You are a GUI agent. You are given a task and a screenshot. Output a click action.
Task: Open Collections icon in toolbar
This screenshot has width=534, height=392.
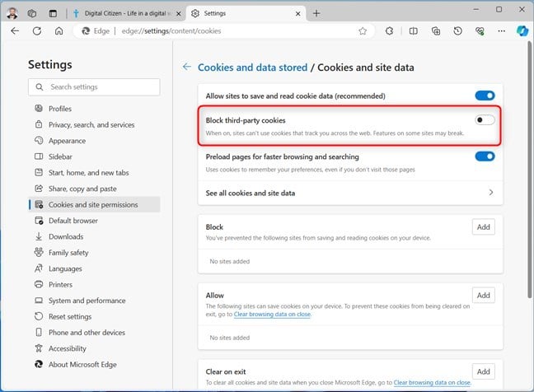pyautogui.click(x=436, y=31)
